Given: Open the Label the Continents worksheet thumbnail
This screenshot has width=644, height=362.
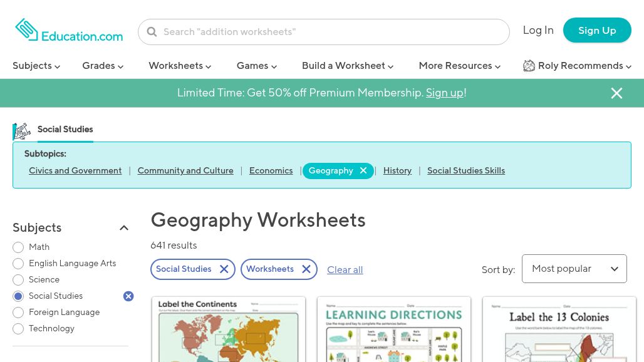Looking at the screenshot, I should [229, 329].
